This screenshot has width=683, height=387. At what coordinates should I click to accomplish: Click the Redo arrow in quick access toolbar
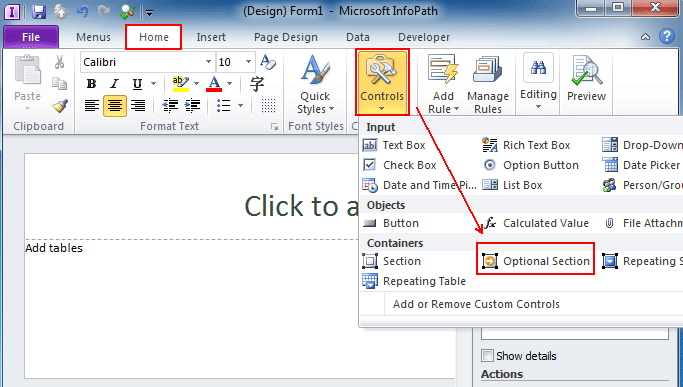click(104, 12)
